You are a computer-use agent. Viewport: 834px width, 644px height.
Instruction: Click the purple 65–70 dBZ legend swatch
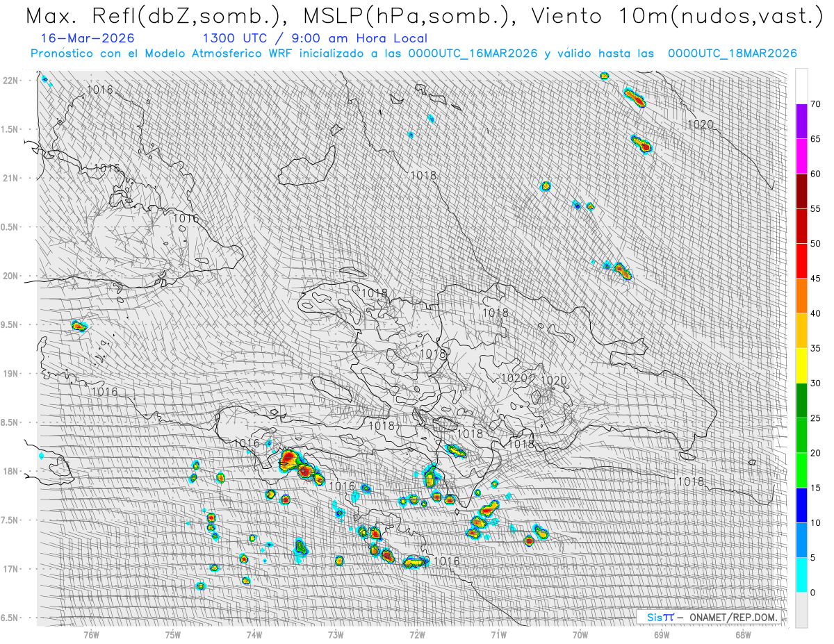pos(801,122)
